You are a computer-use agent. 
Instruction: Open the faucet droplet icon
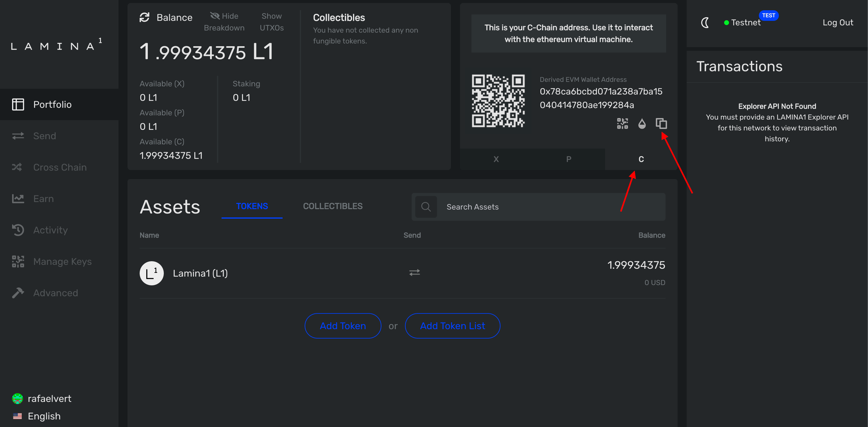[x=642, y=123]
